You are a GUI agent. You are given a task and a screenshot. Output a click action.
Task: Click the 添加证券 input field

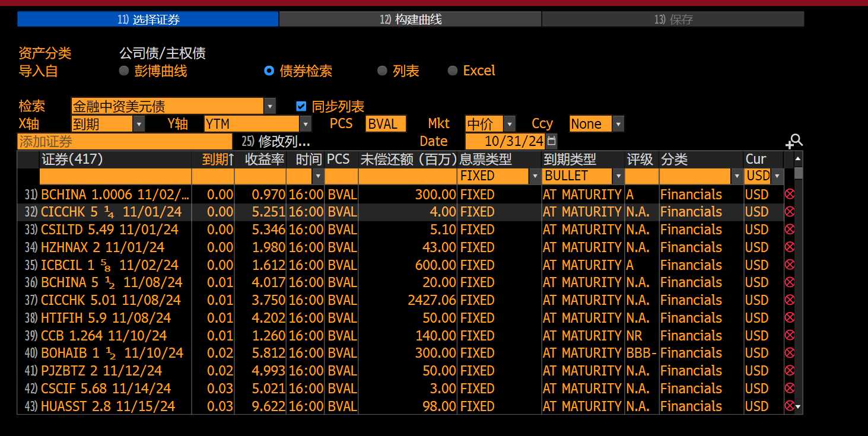[x=125, y=142]
